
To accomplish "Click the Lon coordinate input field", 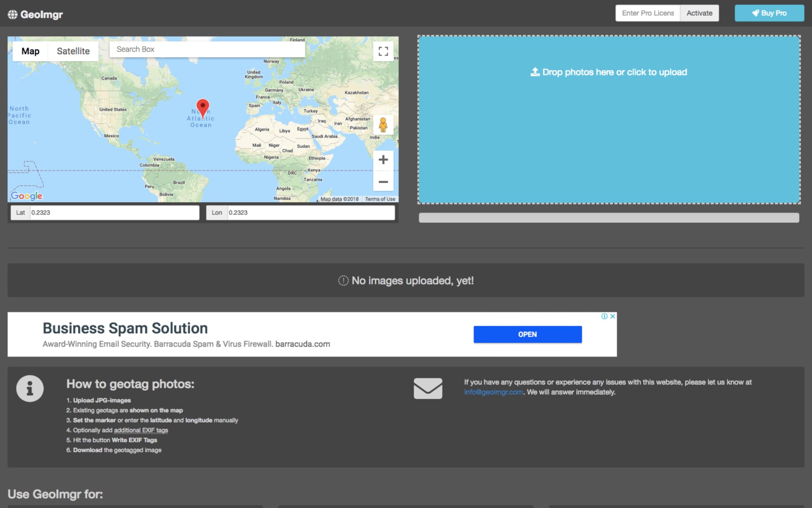I will [x=311, y=213].
